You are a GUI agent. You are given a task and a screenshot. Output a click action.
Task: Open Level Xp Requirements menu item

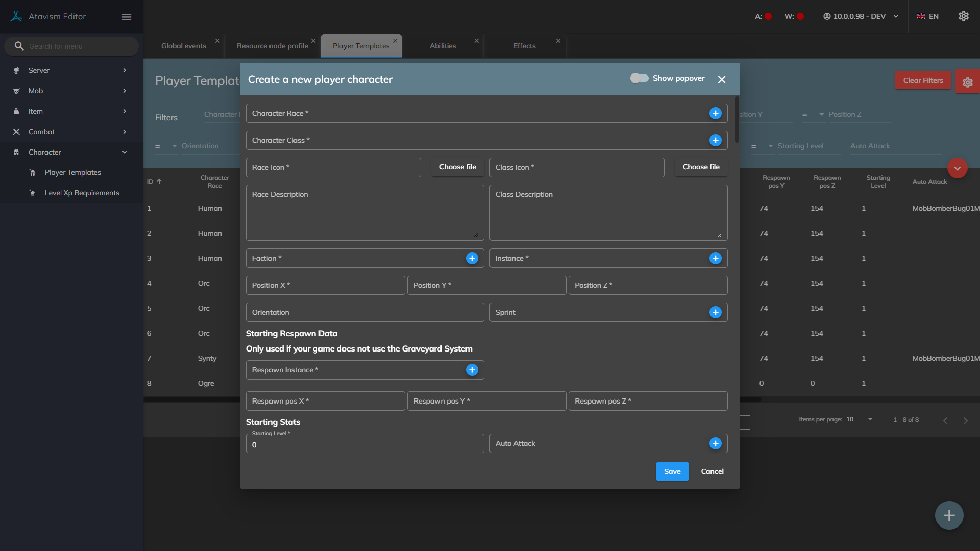point(82,193)
